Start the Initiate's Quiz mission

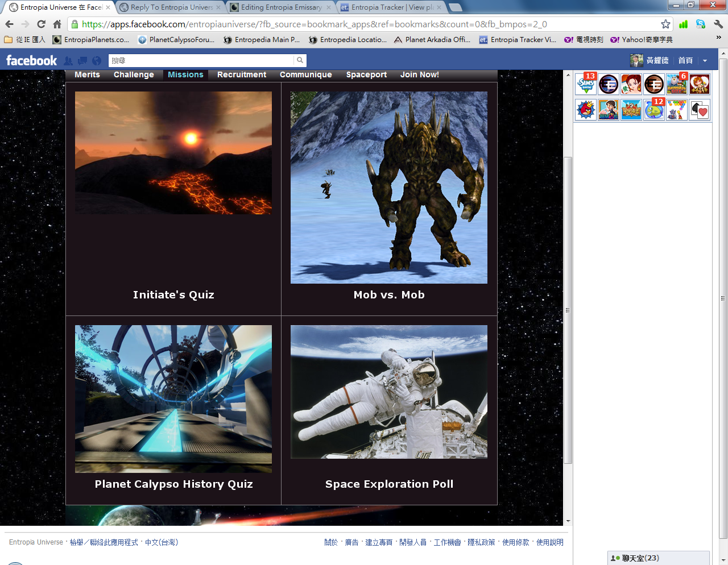pyautogui.click(x=173, y=294)
